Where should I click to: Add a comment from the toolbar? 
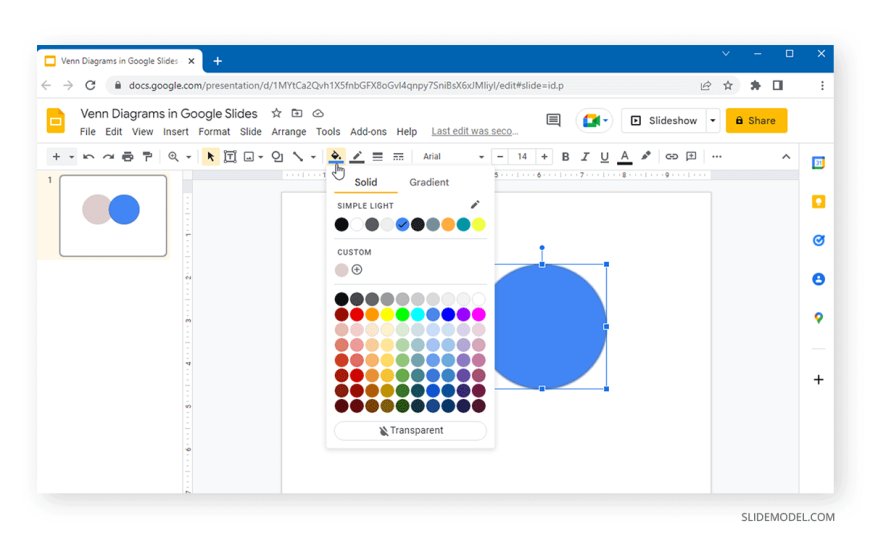(x=691, y=157)
